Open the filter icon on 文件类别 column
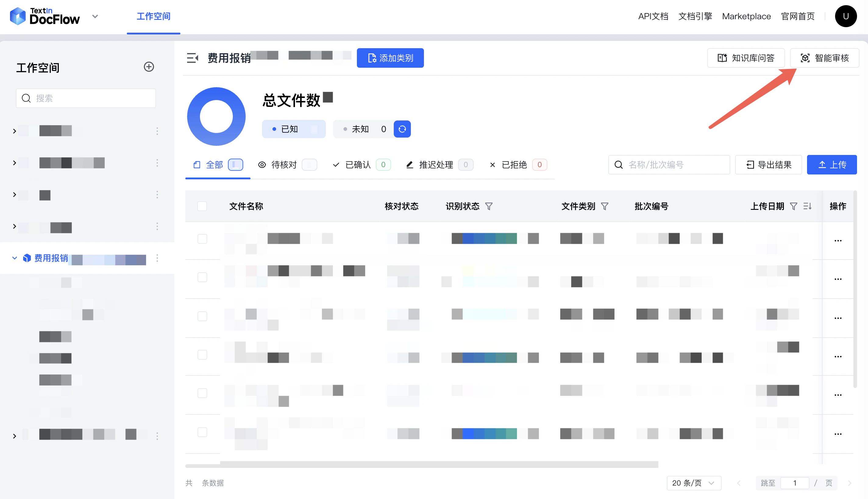 [x=605, y=206]
